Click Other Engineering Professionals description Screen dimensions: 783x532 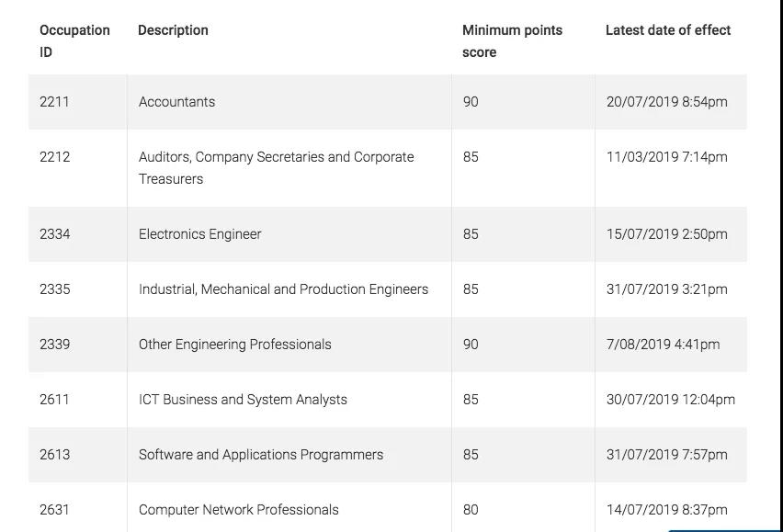point(234,345)
